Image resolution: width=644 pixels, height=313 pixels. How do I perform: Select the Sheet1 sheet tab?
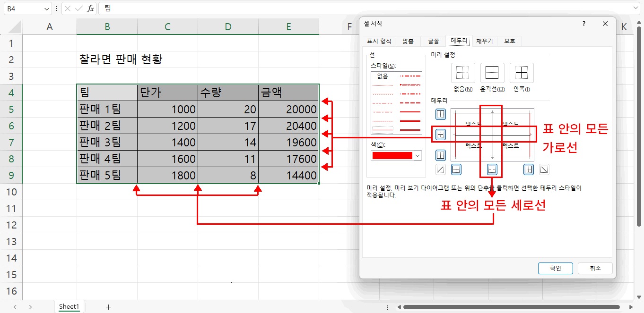[x=69, y=307]
